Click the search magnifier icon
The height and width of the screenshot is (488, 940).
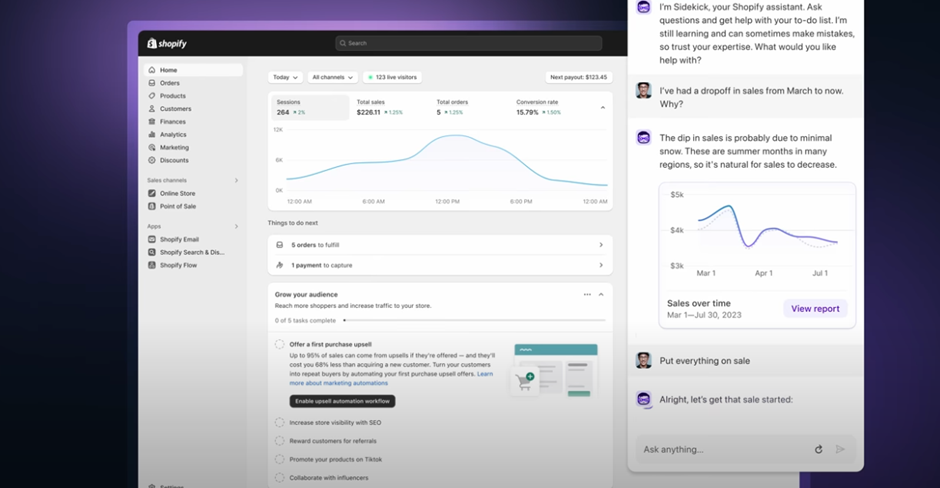tap(343, 43)
